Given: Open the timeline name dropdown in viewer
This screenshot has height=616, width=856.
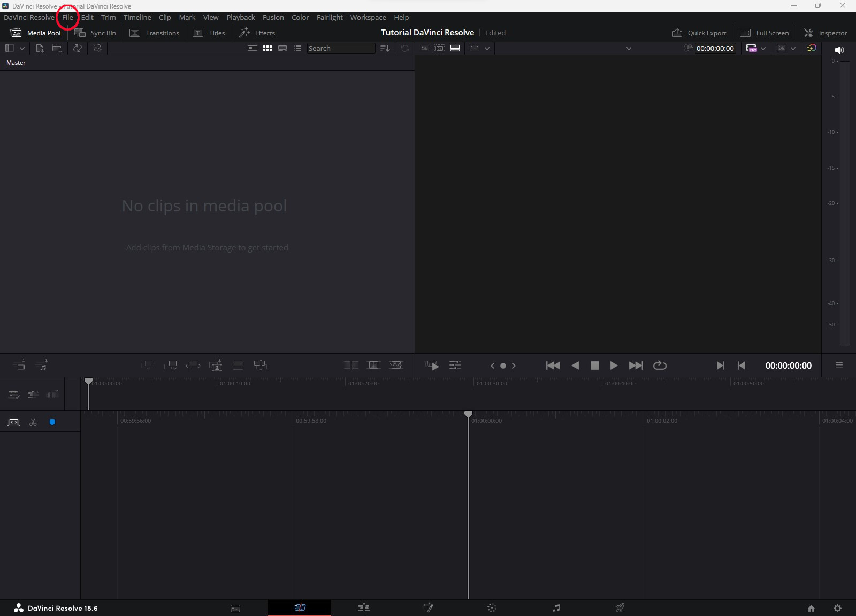Looking at the screenshot, I should point(629,48).
